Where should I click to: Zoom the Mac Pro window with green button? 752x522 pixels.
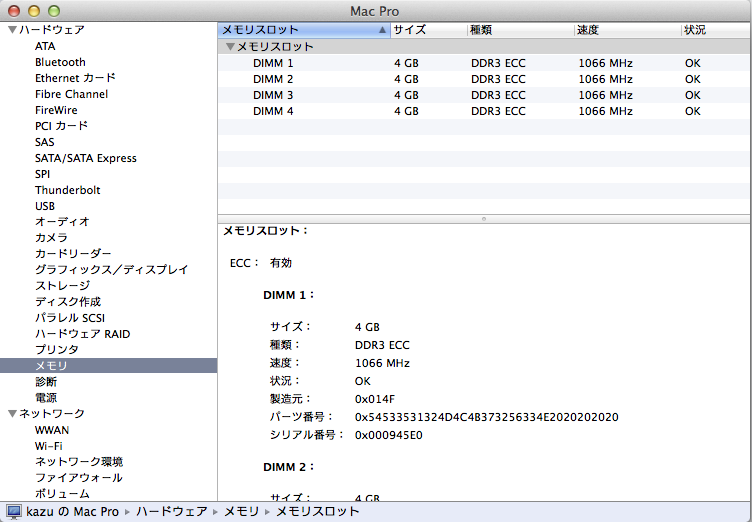pos(54,11)
